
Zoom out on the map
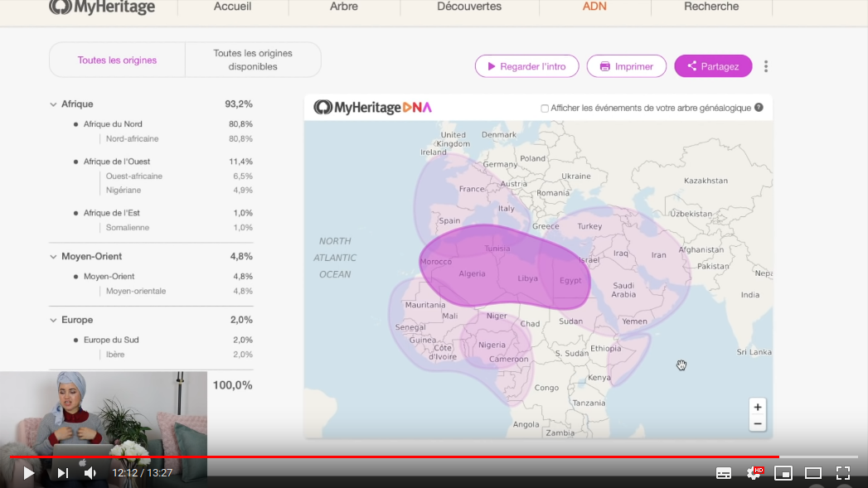[x=757, y=423]
